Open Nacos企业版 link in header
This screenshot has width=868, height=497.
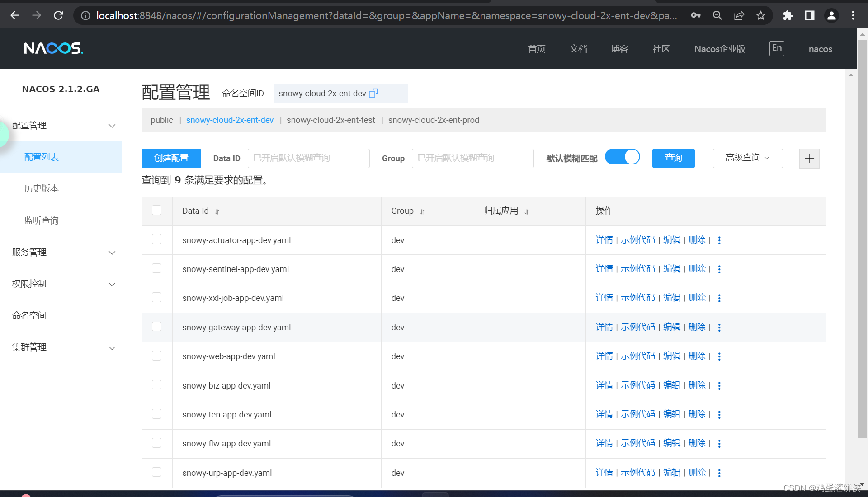coord(720,49)
